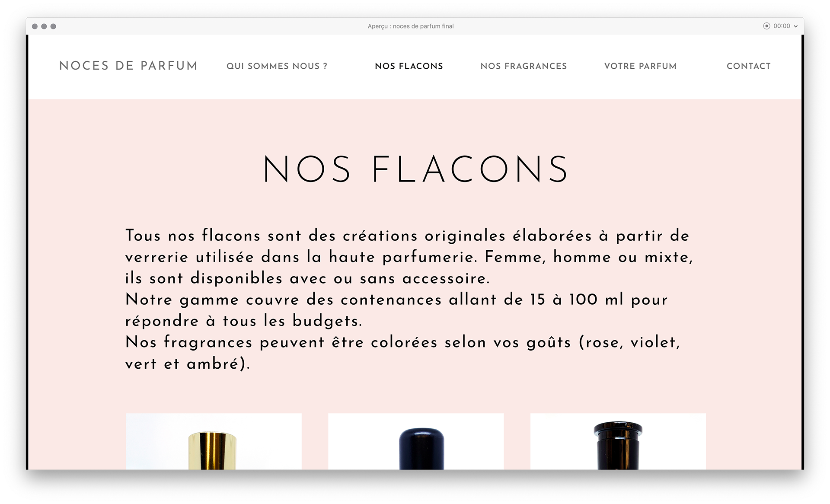Click the NOS FLACONS page heading

pos(415,169)
